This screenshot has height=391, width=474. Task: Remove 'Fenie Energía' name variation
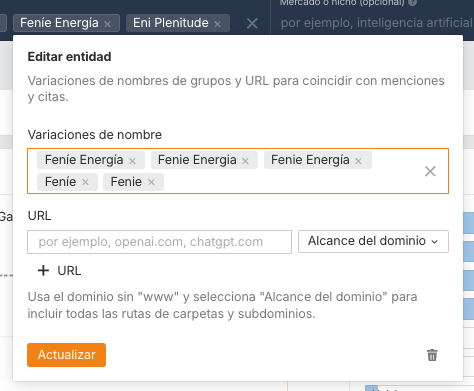pyautogui.click(x=358, y=161)
